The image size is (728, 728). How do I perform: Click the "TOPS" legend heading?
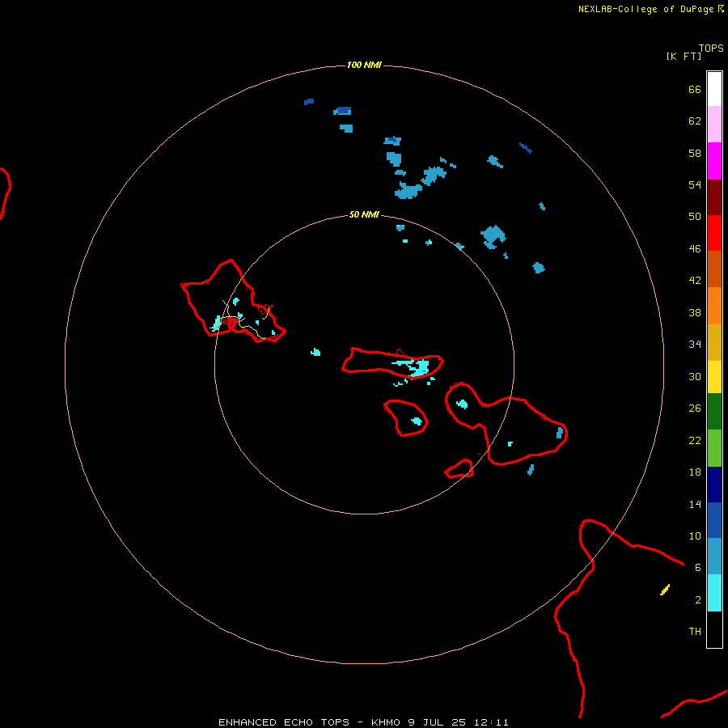point(711,48)
